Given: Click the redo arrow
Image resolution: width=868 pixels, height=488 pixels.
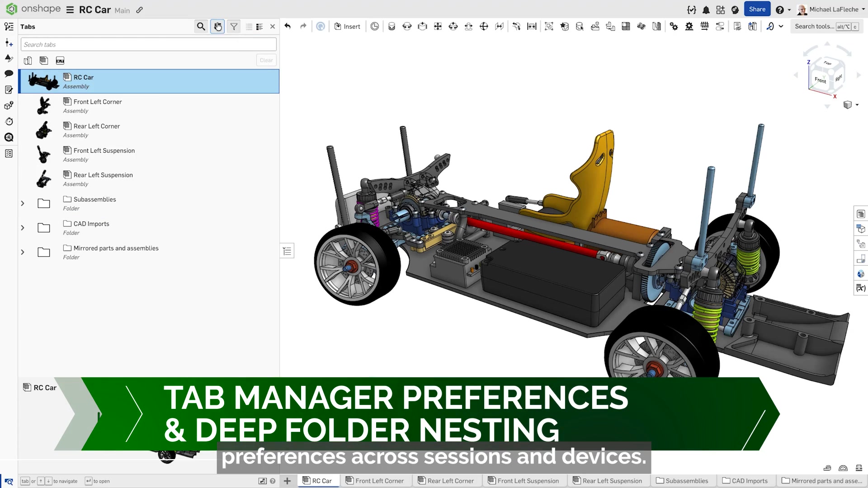Looking at the screenshot, I should pos(303,26).
